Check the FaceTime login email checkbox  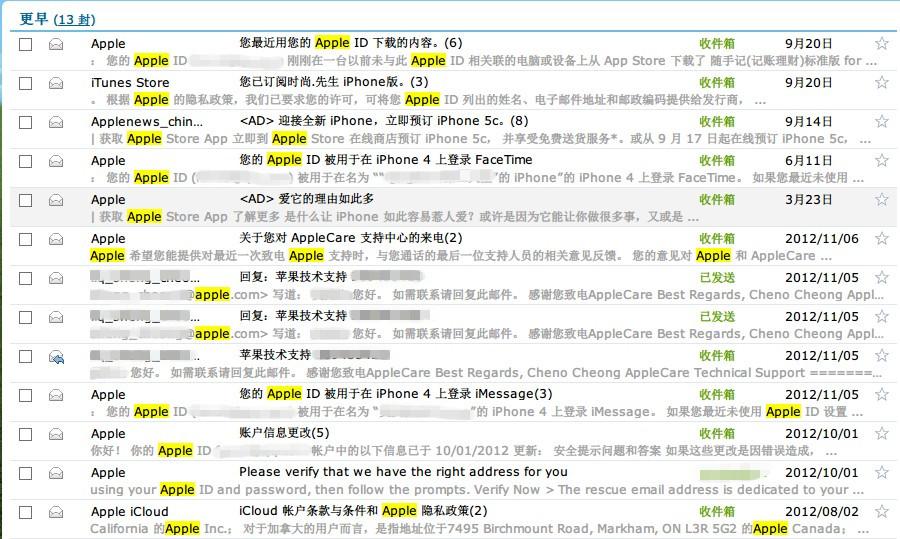[25, 161]
